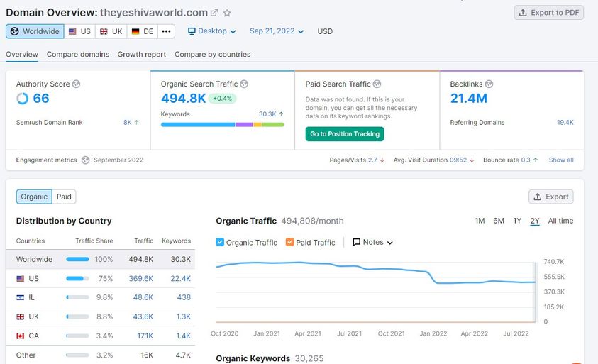598x364 pixels.
Task: Set chart range to All time
Action: 560,221
